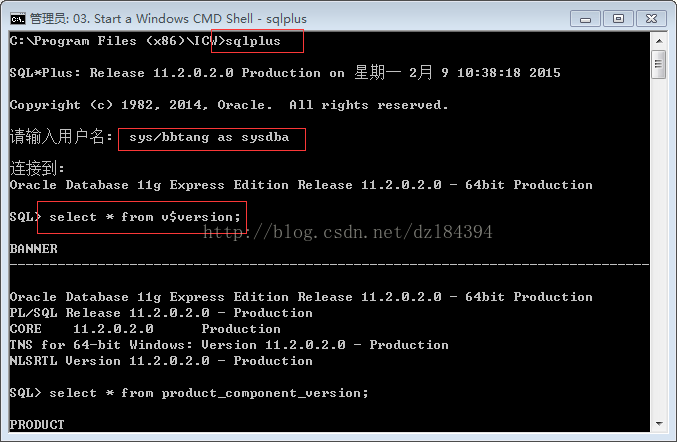This screenshot has height=442, width=677.
Task: Click the CORE 11.2.0.2.0 Production line
Action: [x=145, y=328]
